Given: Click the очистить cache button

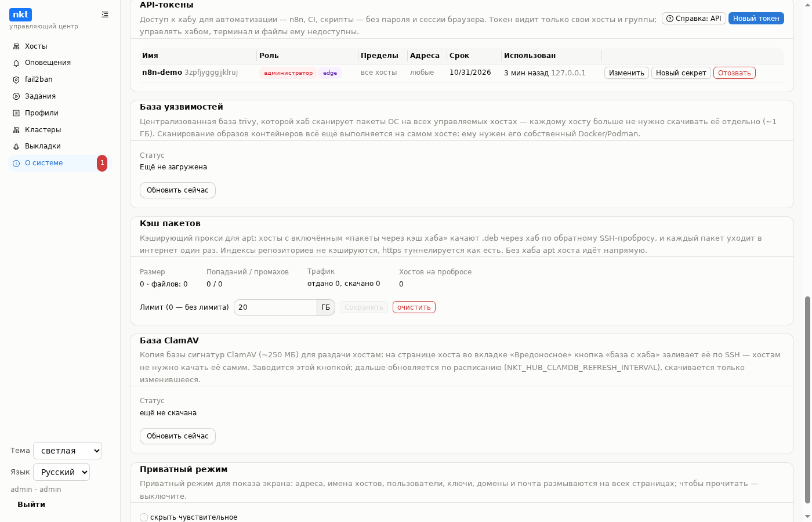Looking at the screenshot, I should [x=414, y=307].
